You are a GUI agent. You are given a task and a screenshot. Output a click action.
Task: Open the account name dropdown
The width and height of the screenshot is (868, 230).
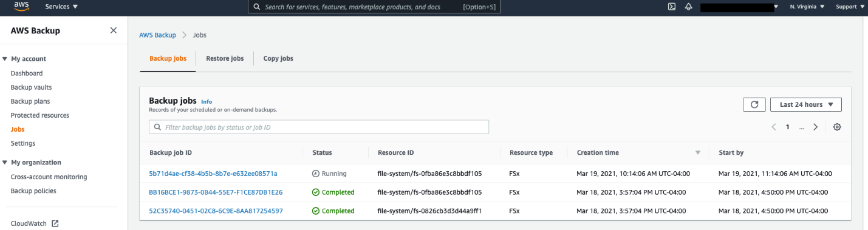(x=739, y=7)
